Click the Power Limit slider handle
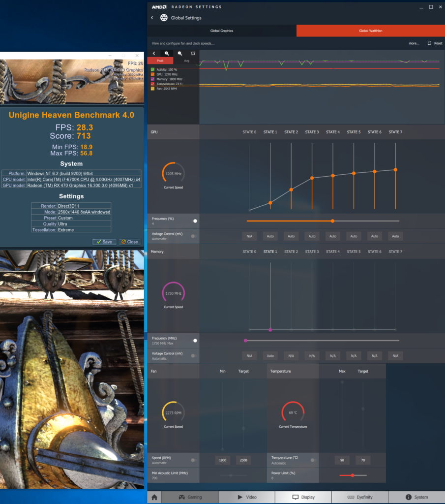Viewport: 445px width, 504px height. (353, 475)
